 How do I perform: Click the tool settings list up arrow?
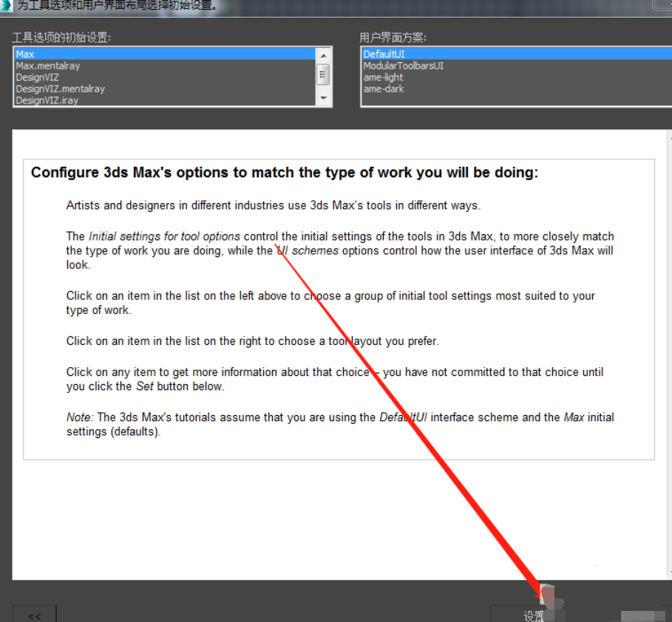[x=324, y=55]
